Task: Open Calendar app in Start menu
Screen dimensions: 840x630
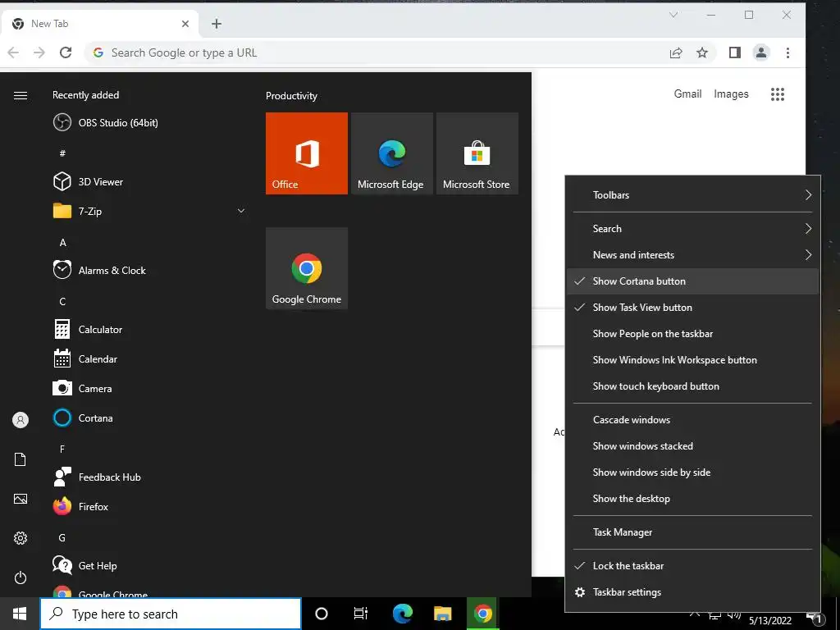Action: click(x=85, y=359)
